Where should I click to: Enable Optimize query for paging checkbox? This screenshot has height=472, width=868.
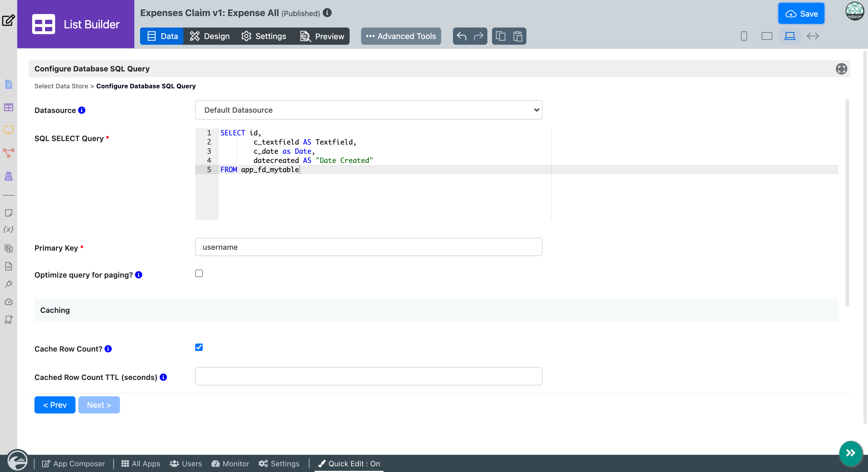(x=199, y=273)
